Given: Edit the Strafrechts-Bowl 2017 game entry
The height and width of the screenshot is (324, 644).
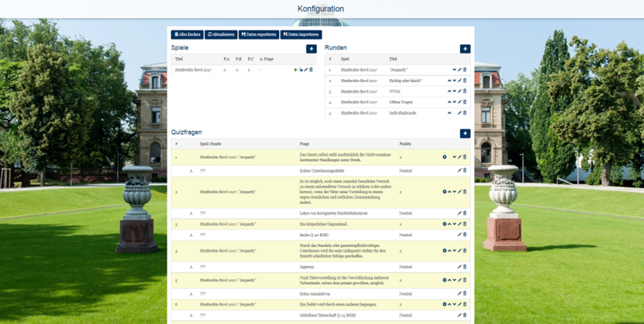Looking at the screenshot, I should [306, 70].
